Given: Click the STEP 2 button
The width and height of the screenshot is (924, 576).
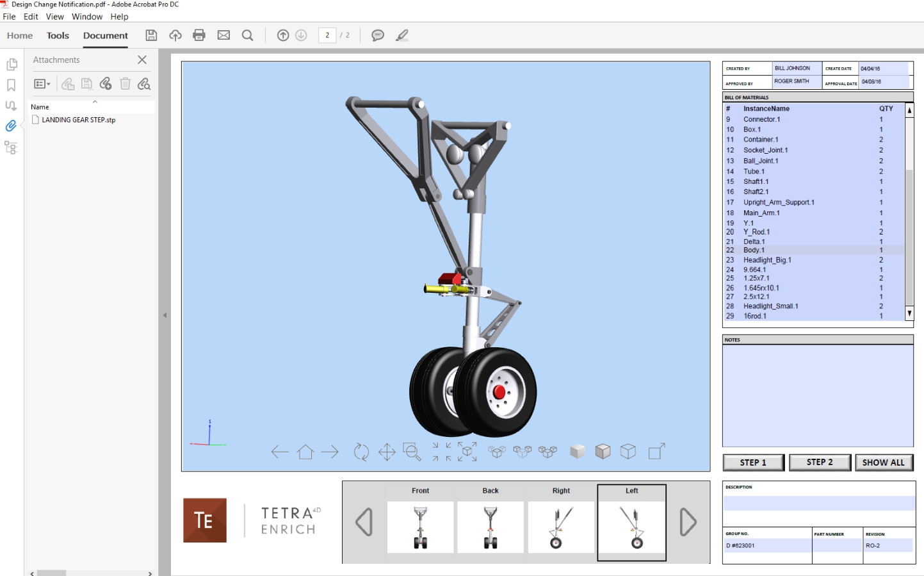Looking at the screenshot, I should [x=820, y=463].
